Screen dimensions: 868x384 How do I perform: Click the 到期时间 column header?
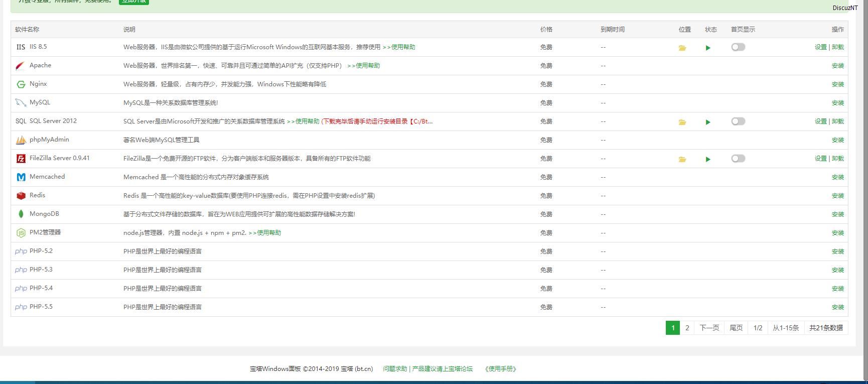[x=613, y=30]
